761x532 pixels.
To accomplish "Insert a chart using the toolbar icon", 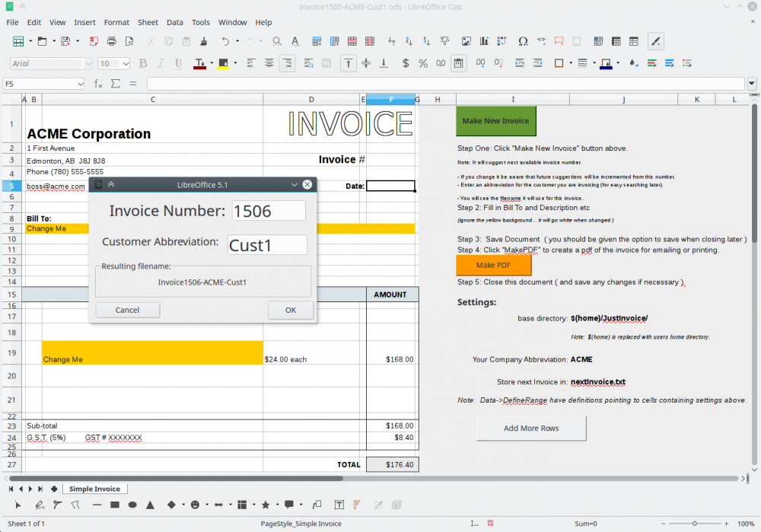I will pos(485,41).
